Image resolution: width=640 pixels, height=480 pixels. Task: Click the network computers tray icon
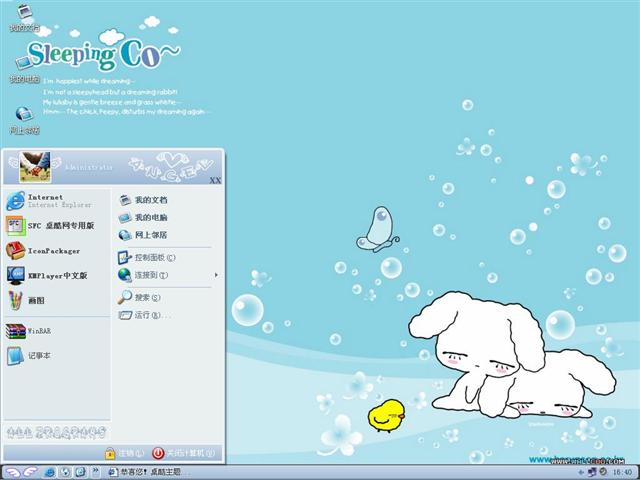(x=592, y=472)
